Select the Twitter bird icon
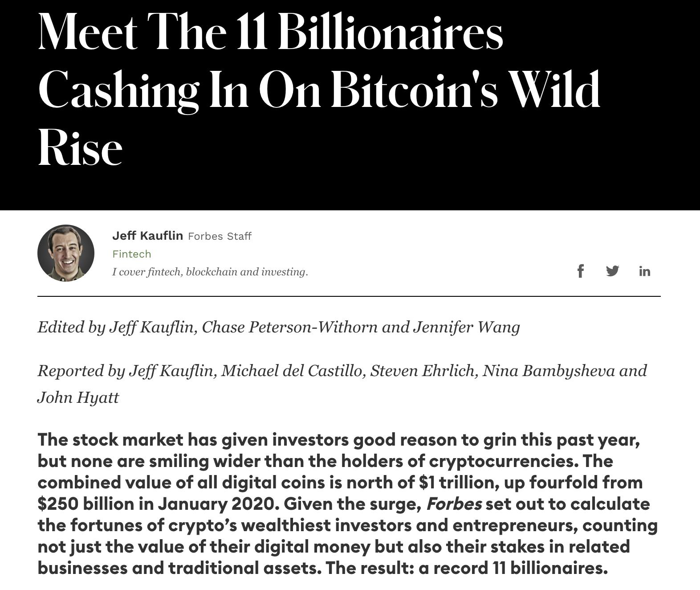This screenshot has height=590, width=700. pyautogui.click(x=613, y=270)
